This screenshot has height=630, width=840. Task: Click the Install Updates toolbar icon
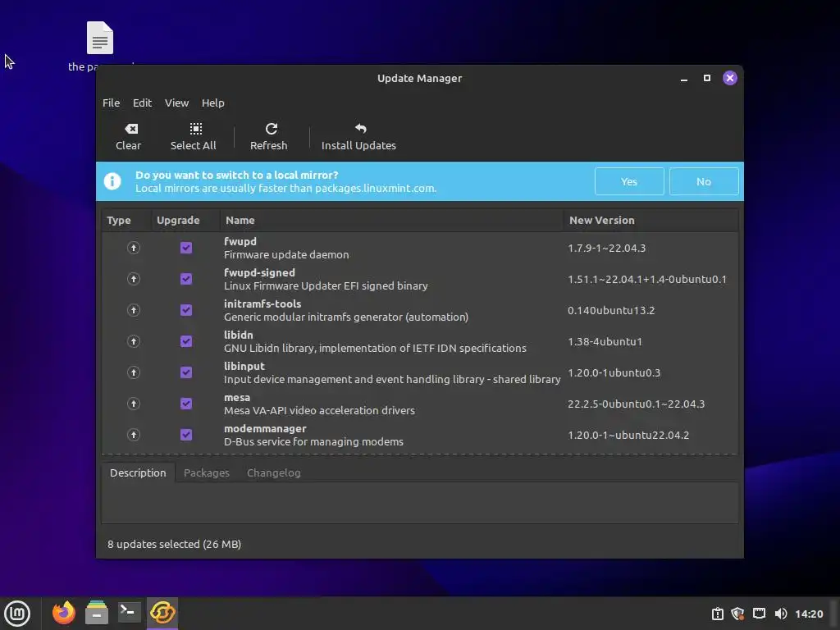361,129
